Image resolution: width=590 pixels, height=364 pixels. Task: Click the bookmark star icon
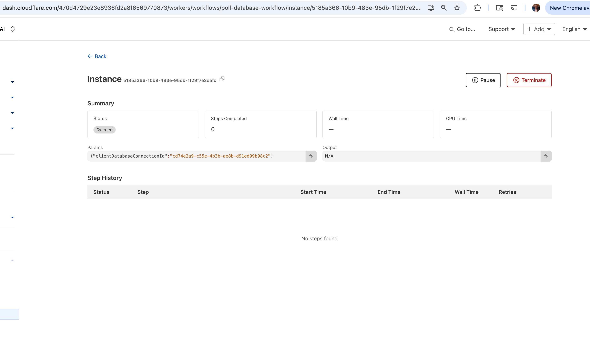[x=457, y=8]
